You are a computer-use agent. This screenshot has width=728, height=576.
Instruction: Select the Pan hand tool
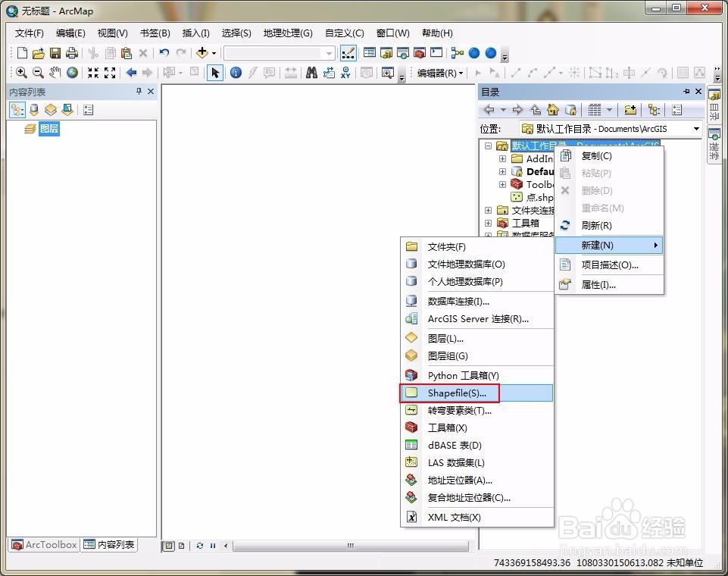(x=55, y=73)
